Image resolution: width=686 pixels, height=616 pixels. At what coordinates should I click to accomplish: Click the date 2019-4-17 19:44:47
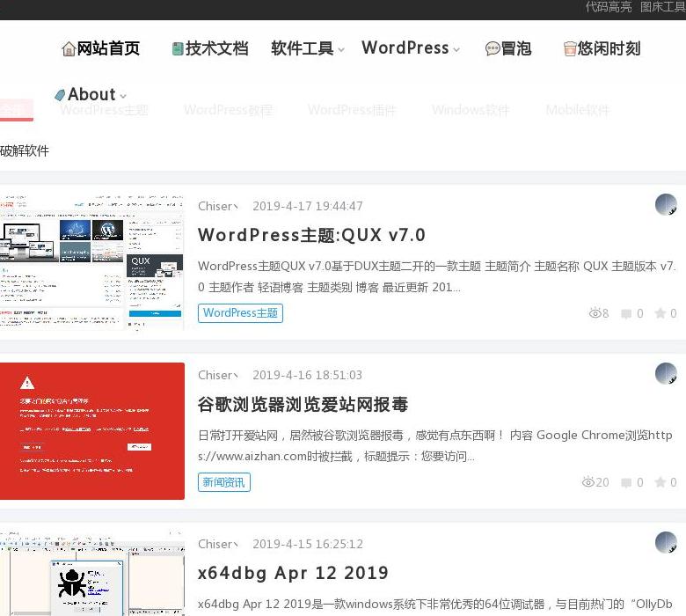(308, 206)
